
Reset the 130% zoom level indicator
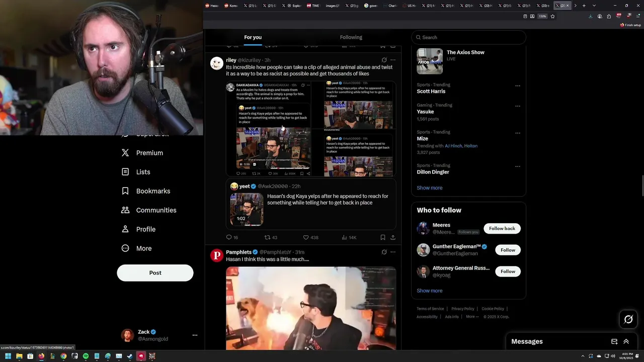[x=542, y=16]
